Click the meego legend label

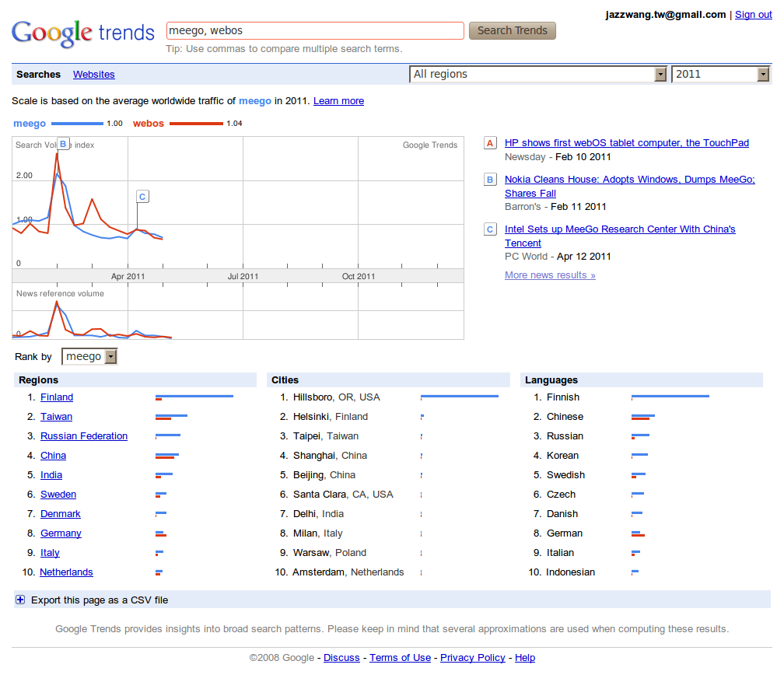(x=30, y=124)
